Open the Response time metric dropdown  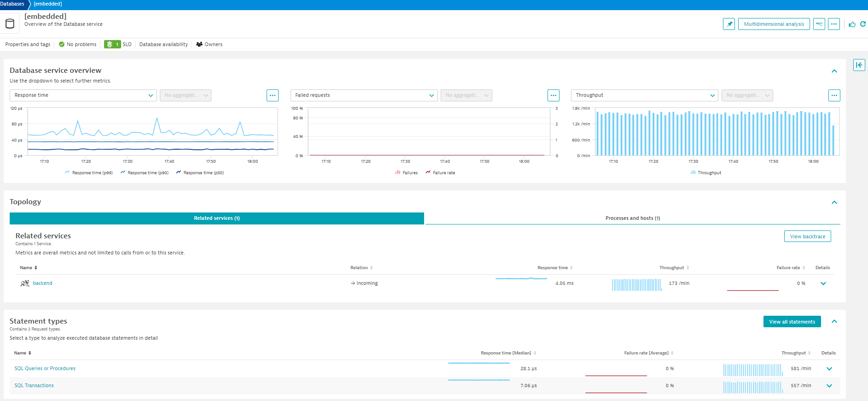coord(83,95)
